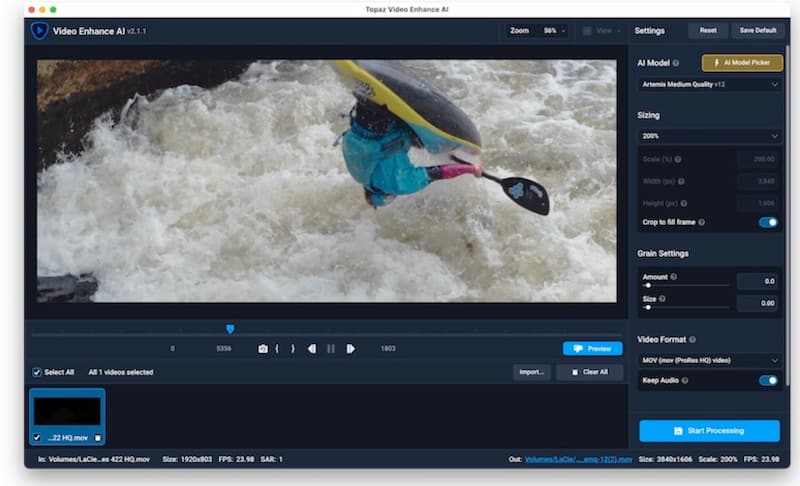This screenshot has width=800, height=486.
Task: Set trim end with the right brace icon
Action: click(x=292, y=349)
